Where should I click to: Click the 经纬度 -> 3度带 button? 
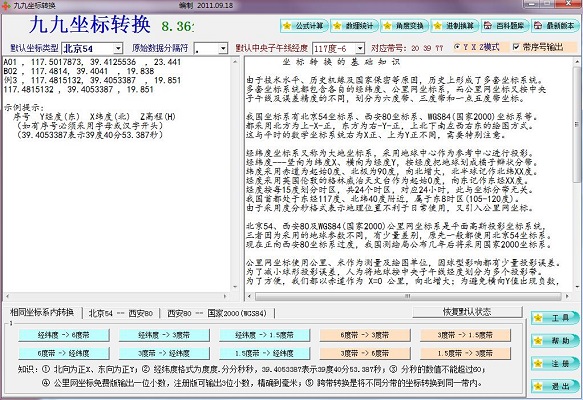164,335
